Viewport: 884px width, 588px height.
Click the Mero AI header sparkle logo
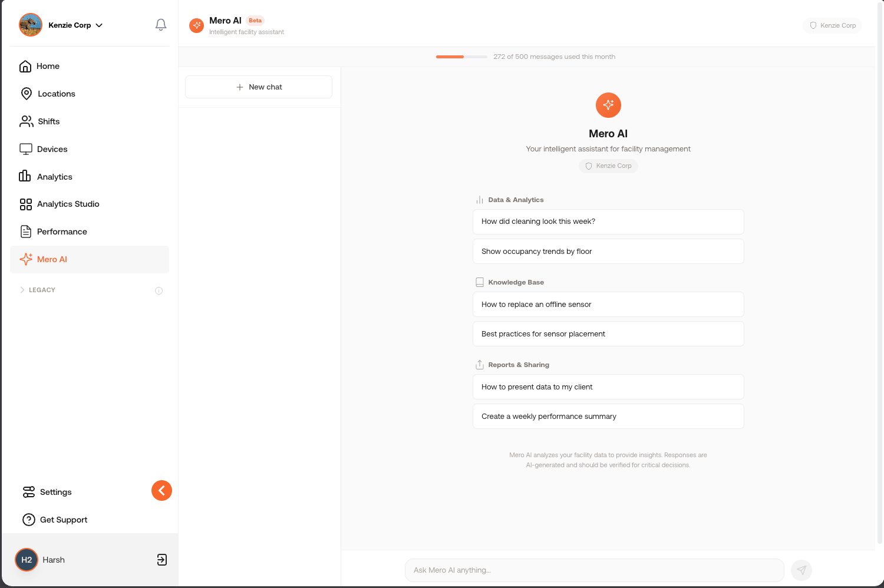coord(196,25)
